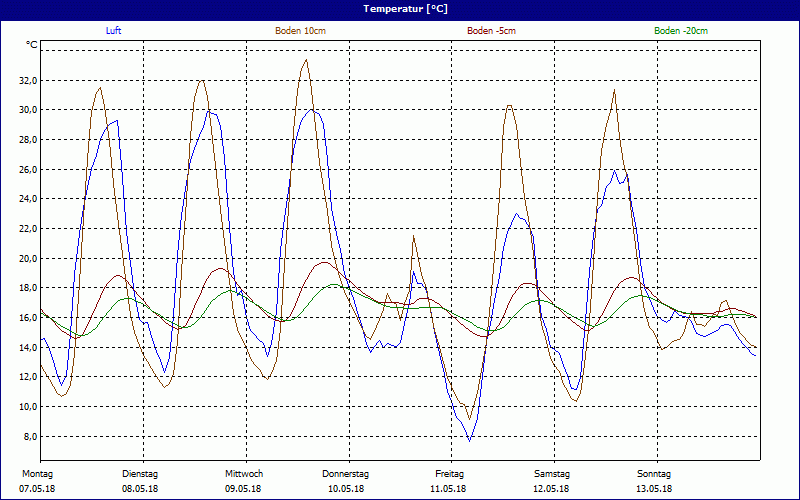Click the date 07.05.18
Viewport: 800px width, 500px height.
point(37,489)
